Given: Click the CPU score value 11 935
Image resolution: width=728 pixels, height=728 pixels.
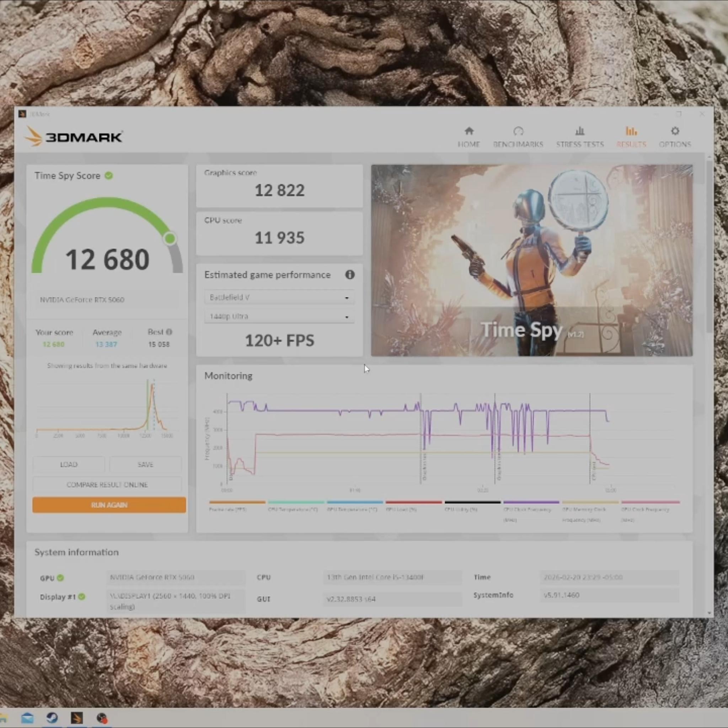Looking at the screenshot, I should [x=280, y=238].
